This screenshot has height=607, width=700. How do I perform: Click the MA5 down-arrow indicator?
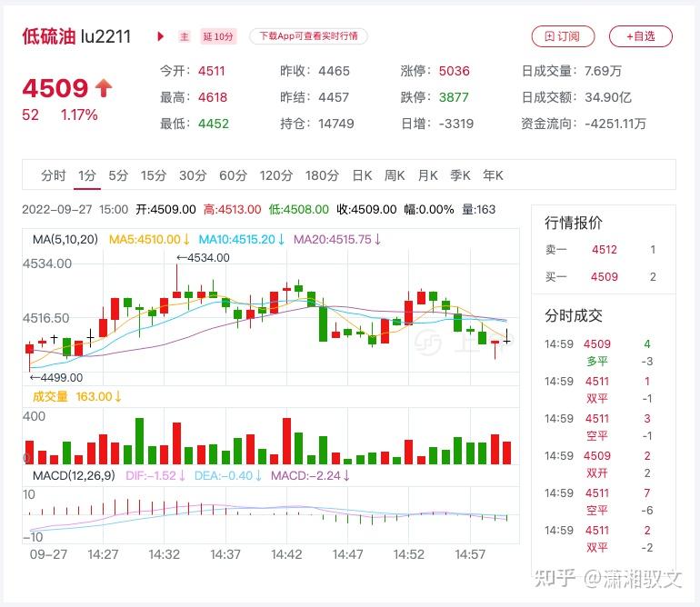tap(186, 240)
